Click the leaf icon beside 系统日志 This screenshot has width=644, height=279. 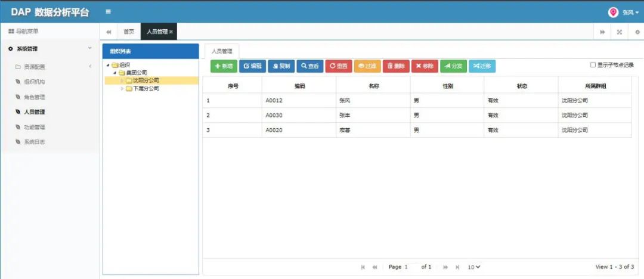coord(18,142)
